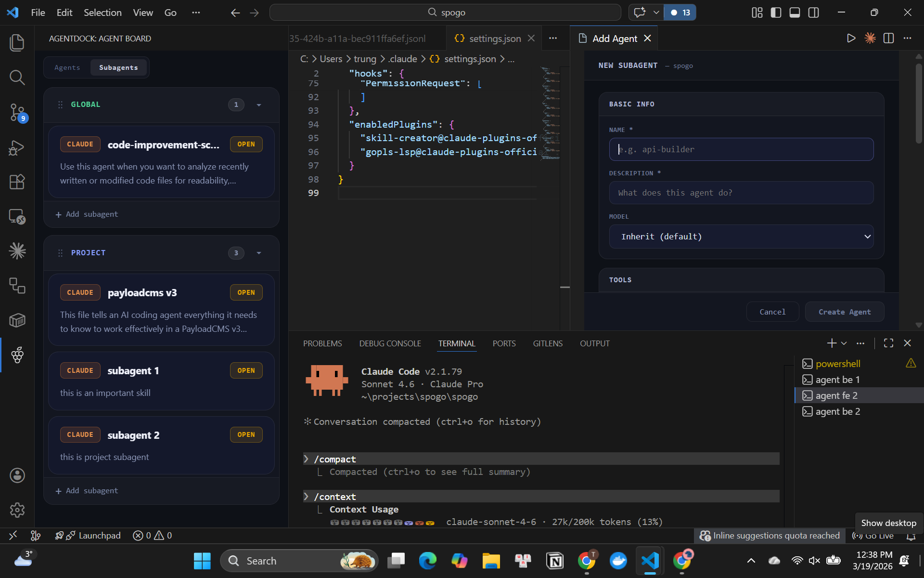The image size is (924, 578).
Task: Open the Model dropdown set to Inherit (default)
Action: tap(742, 236)
